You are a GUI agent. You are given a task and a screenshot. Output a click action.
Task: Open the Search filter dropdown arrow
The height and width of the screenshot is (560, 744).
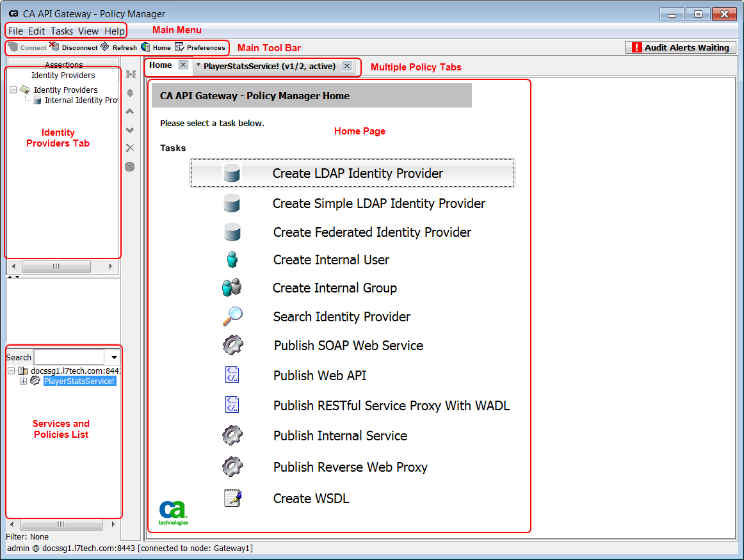[114, 357]
